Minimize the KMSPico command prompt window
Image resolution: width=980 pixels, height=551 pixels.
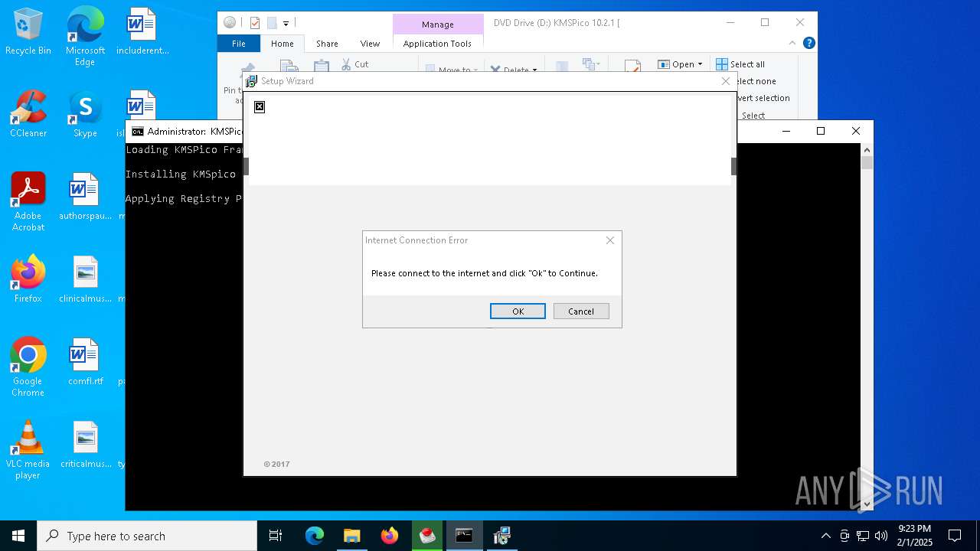pyautogui.click(x=786, y=131)
